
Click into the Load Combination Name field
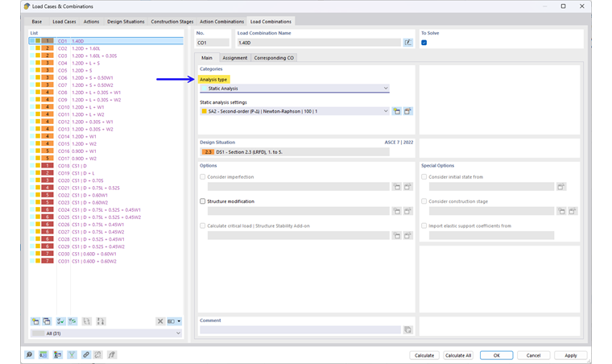tap(319, 43)
